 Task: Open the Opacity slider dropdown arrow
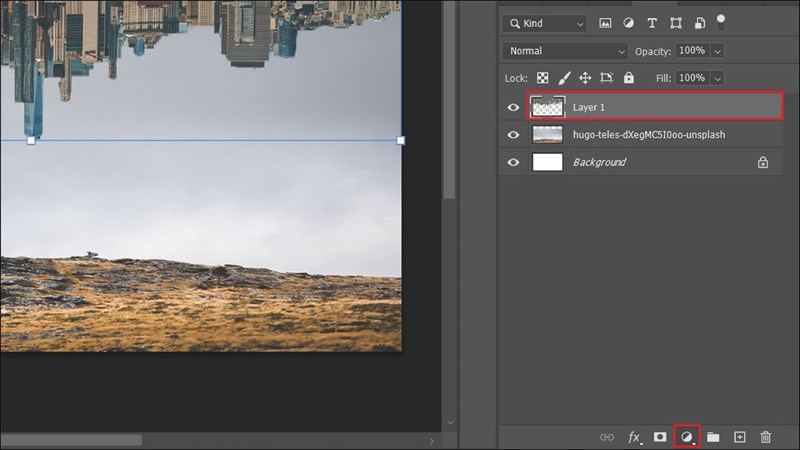[717, 51]
